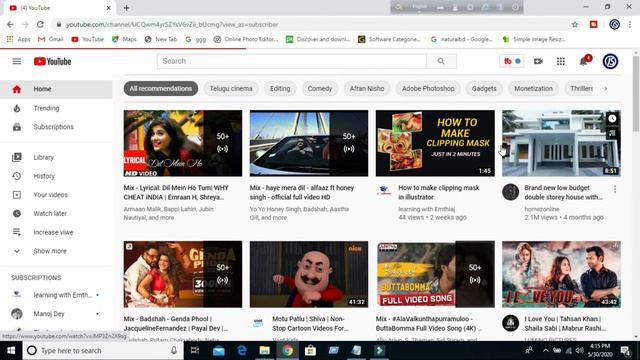This screenshot has height=360, width=640.
Task: Open the clipping mask tutorial thumbnail
Action: point(435,143)
